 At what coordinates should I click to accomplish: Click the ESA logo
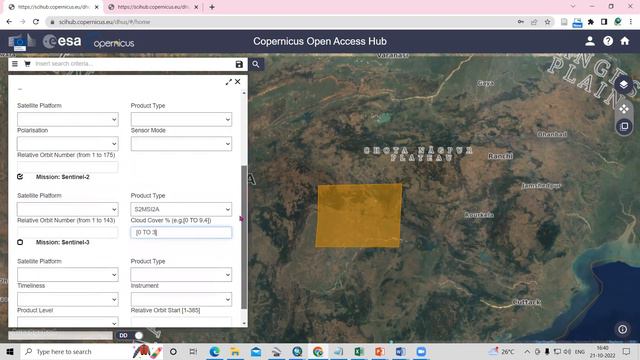[x=62, y=41]
